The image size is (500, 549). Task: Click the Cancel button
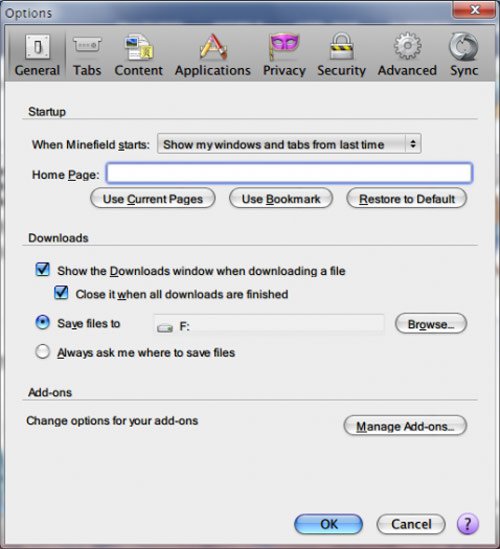[x=411, y=524]
